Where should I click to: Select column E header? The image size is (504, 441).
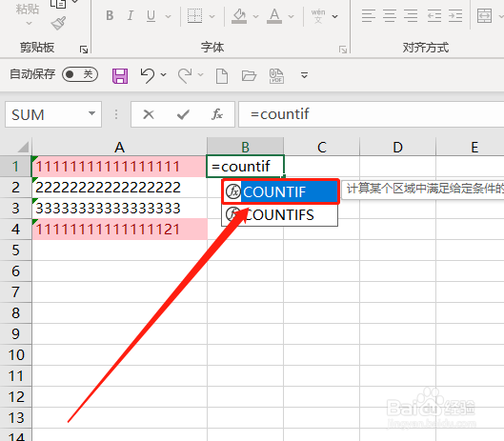tap(470, 148)
